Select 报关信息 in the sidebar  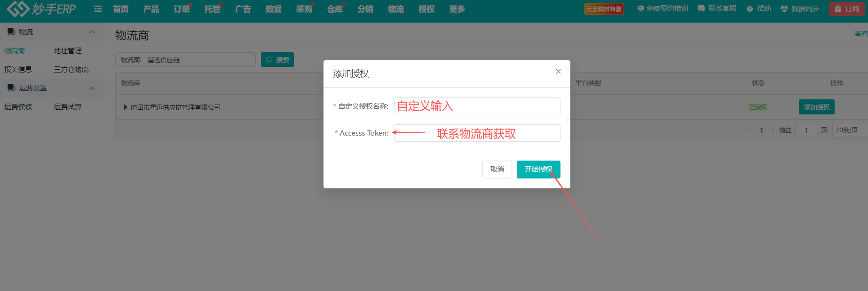pos(18,70)
